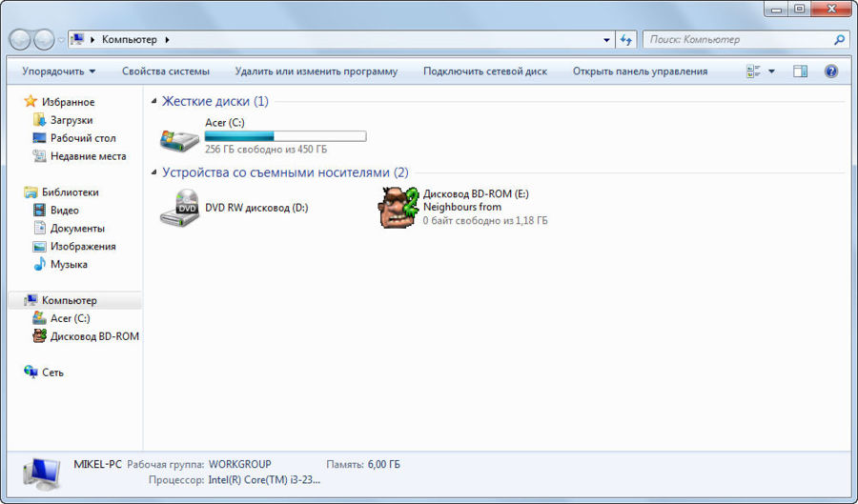
Task: Open the DVD RW drive (D:) icon
Action: point(179,207)
